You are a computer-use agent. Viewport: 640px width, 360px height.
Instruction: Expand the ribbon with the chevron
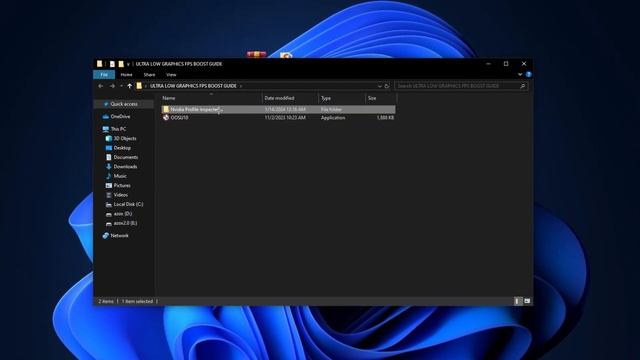520,75
